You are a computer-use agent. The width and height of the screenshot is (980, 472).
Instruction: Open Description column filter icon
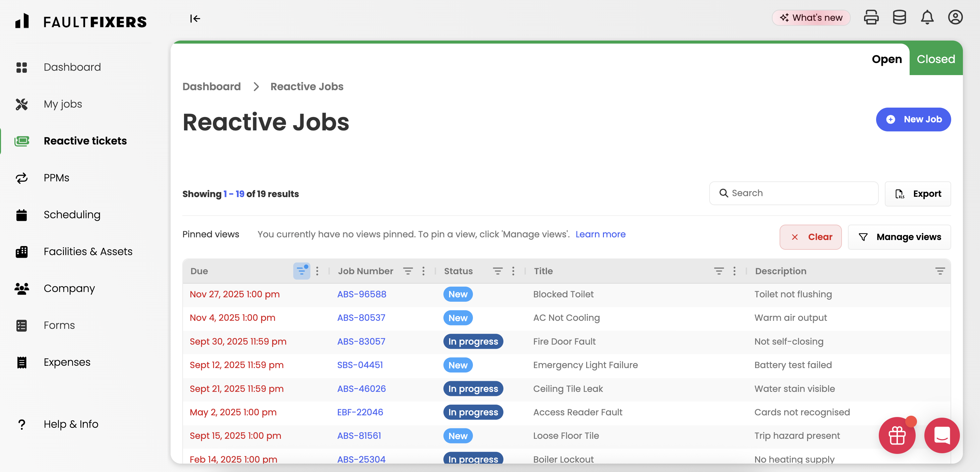point(940,271)
